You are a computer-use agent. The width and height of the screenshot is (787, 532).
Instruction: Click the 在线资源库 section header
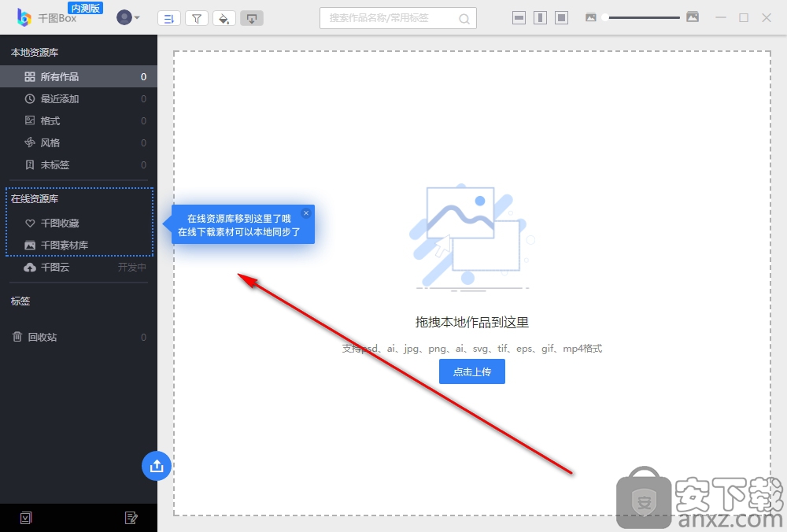coord(35,199)
